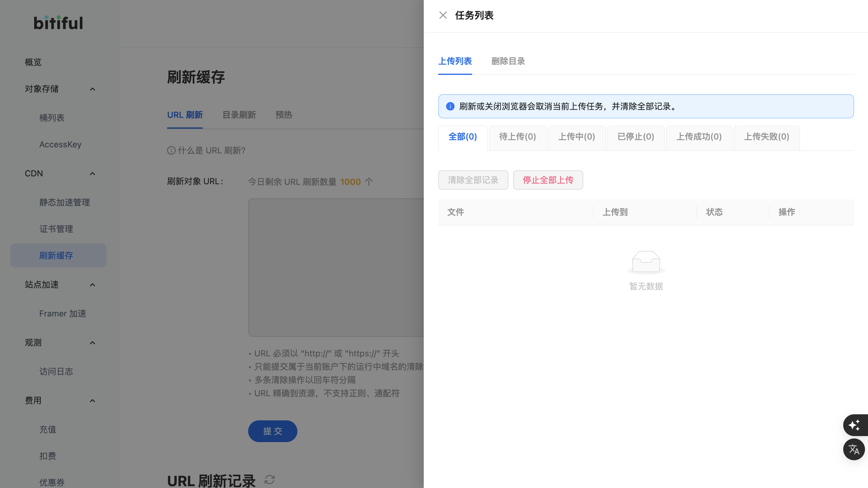The height and width of the screenshot is (488, 868).
Task: Click the translate language icon at bottom right
Action: pyautogui.click(x=853, y=449)
